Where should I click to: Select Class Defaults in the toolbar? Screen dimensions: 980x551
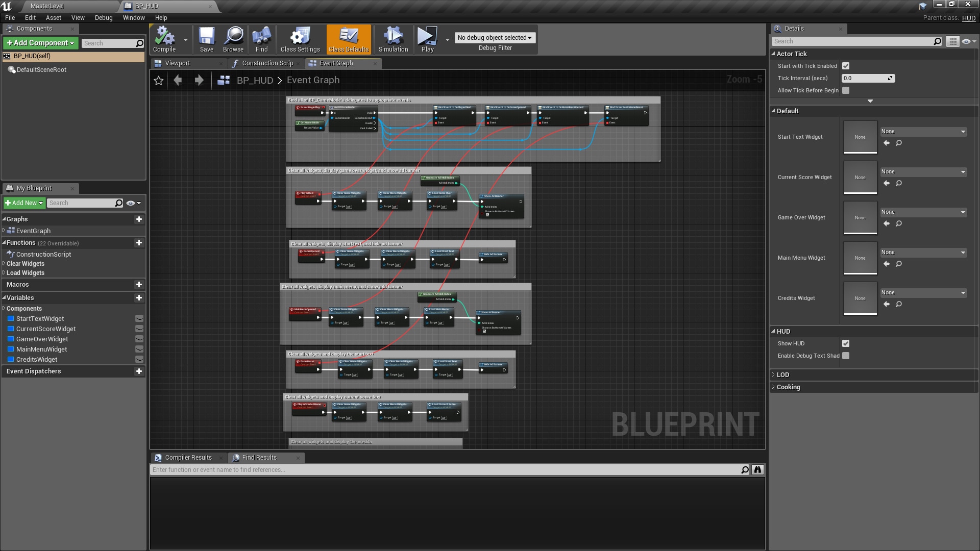pyautogui.click(x=349, y=39)
